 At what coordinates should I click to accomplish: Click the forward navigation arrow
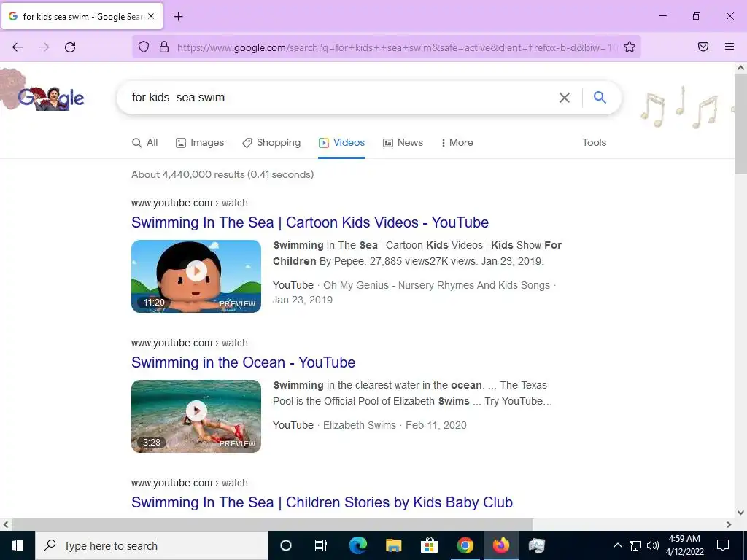click(x=44, y=47)
